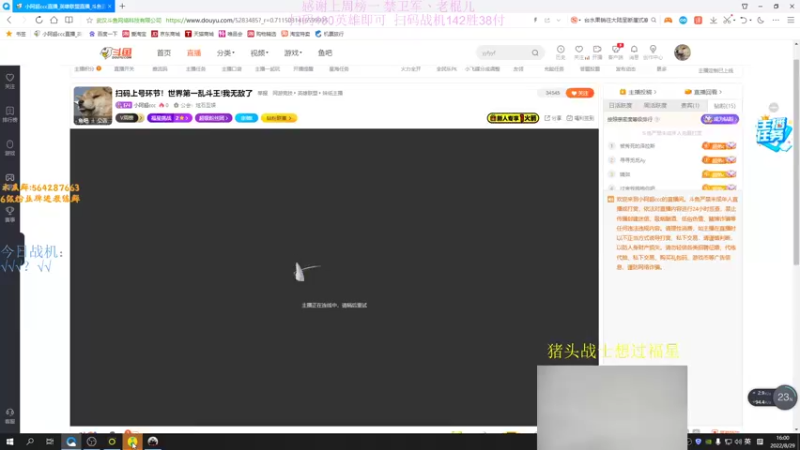Click the yellow pill badge under title
This screenshot has height=450, width=800.
[279, 118]
